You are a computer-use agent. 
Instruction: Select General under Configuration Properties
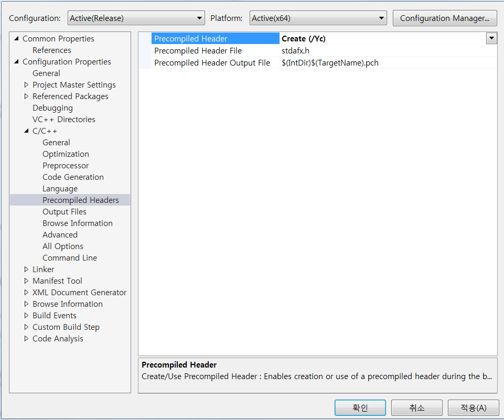46,73
